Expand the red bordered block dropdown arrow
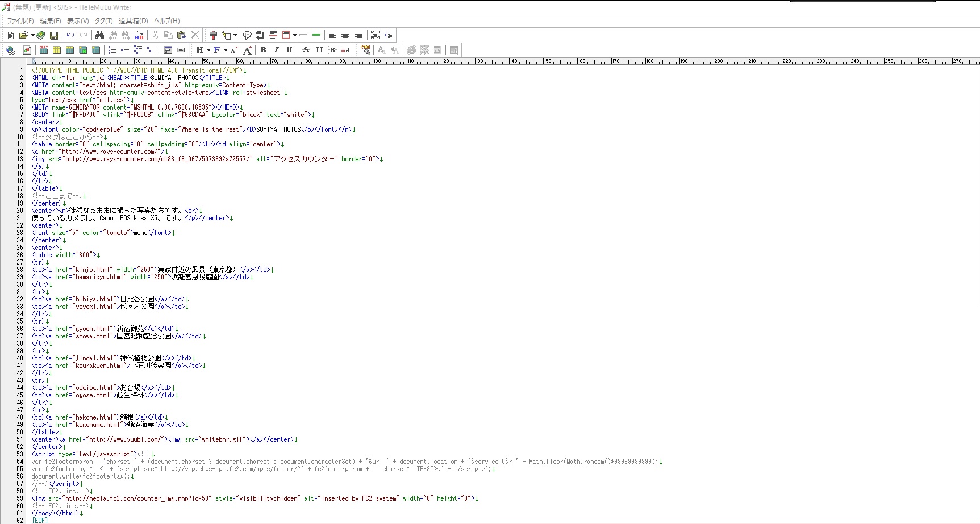 click(x=295, y=35)
